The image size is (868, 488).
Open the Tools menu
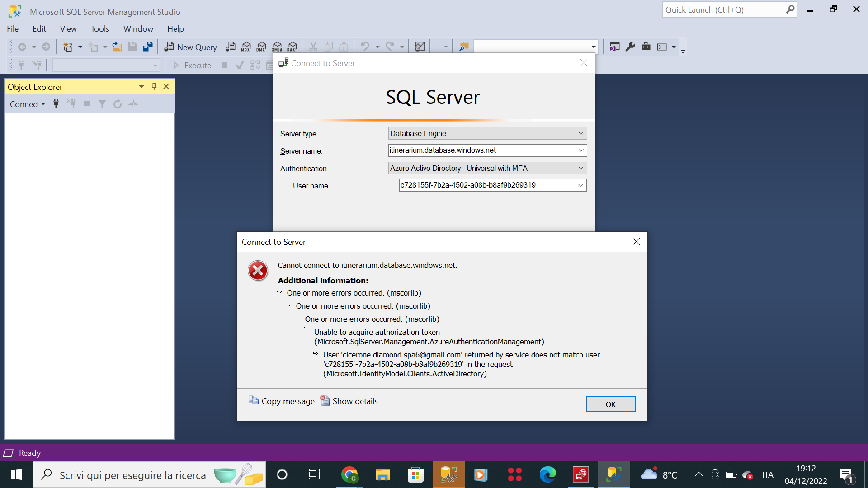(x=100, y=29)
